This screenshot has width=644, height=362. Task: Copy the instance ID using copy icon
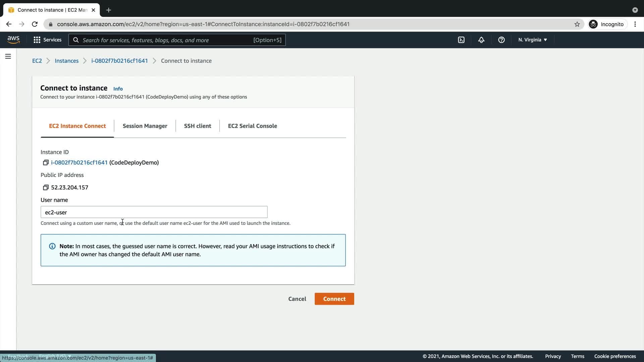pos(46,163)
